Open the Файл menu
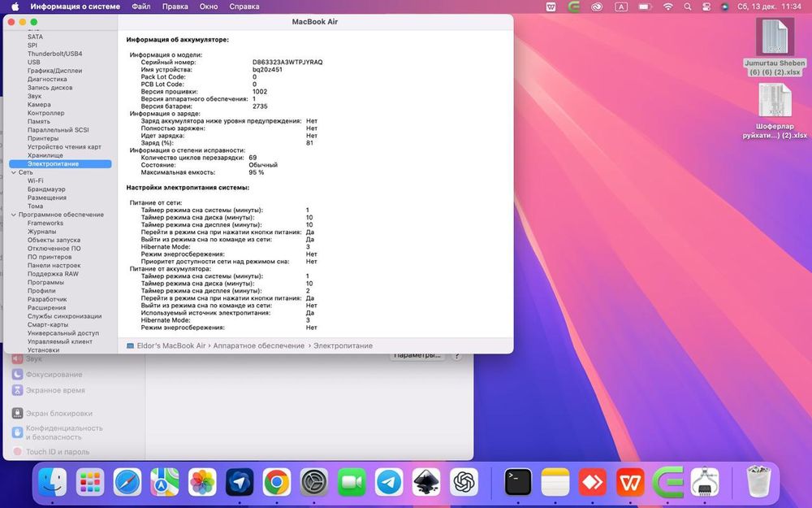Image resolution: width=812 pixels, height=508 pixels. pyautogui.click(x=140, y=7)
